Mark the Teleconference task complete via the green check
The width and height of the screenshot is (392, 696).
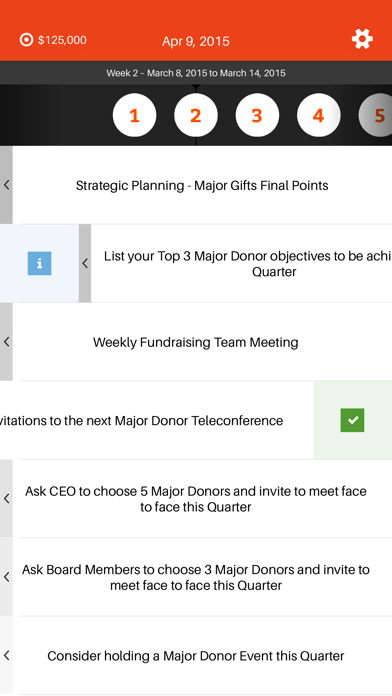(x=352, y=420)
